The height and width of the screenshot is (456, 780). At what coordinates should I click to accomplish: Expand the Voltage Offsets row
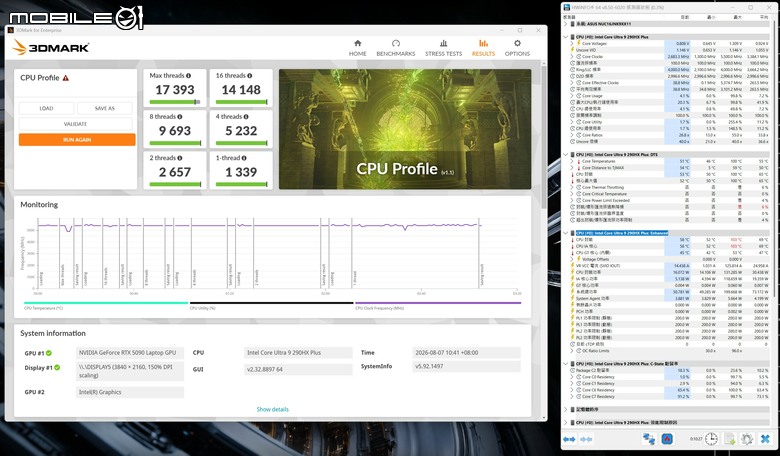[x=572, y=259]
